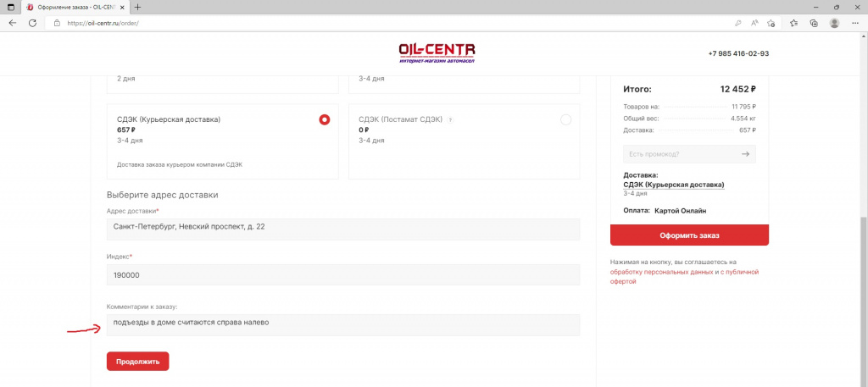The height and width of the screenshot is (387, 868).
Task: Select СДЭК Курьерская доставка radio button
Action: coord(324,119)
